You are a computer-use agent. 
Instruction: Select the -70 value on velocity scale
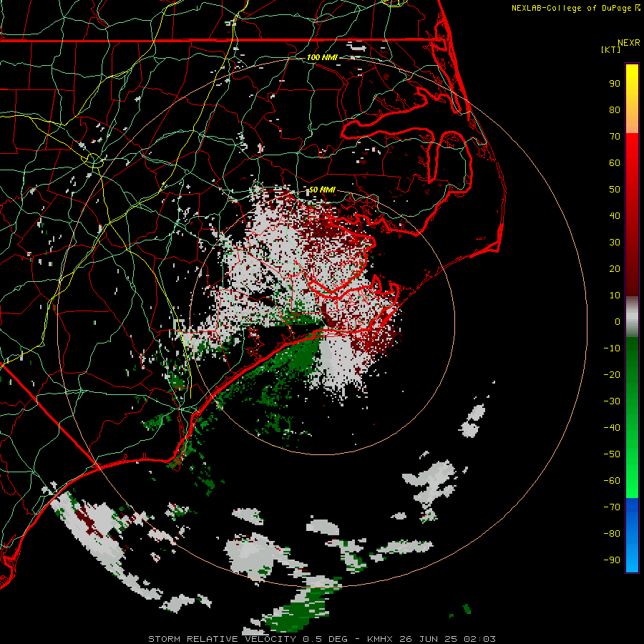tap(612, 507)
